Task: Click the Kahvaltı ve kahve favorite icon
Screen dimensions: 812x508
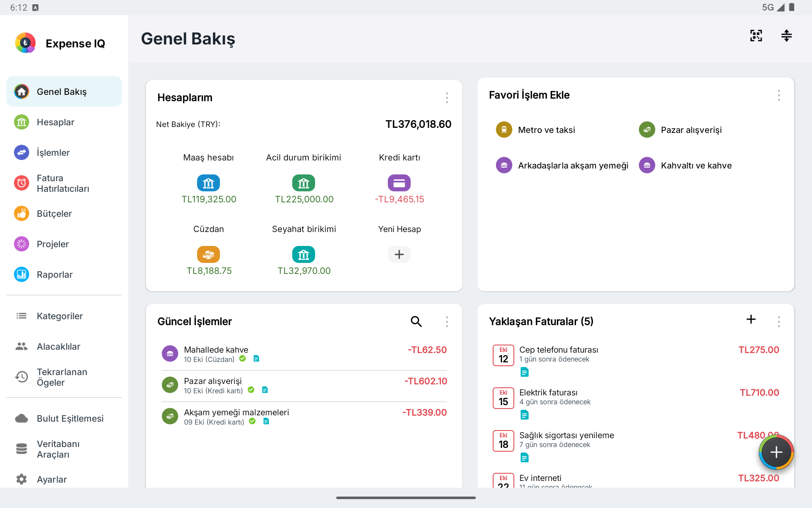Action: 647,165
